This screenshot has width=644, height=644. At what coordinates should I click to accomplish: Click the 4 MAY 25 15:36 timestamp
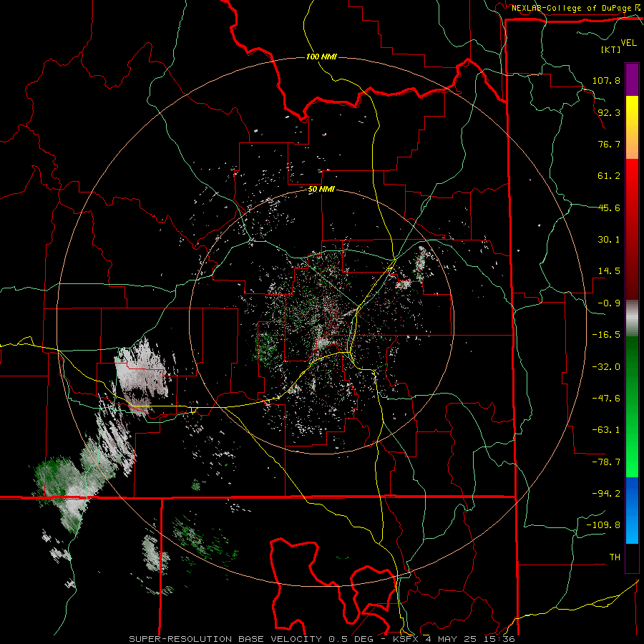coord(471,639)
